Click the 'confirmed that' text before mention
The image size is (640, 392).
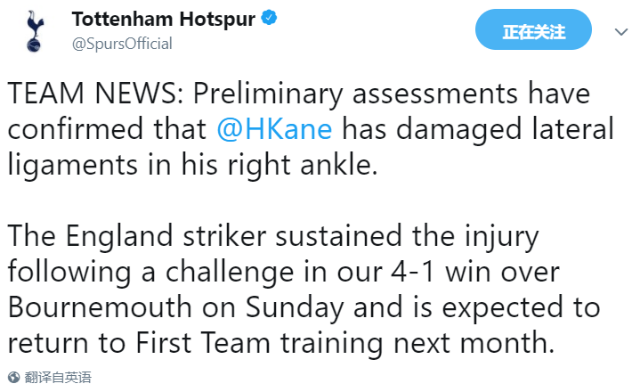click(x=107, y=129)
